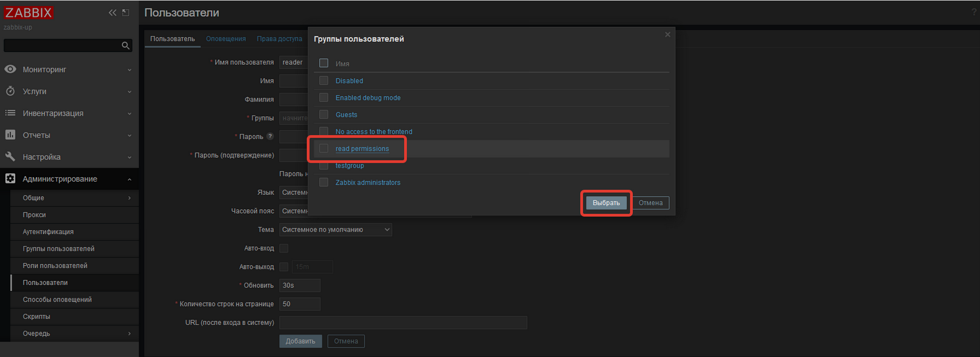Click the Настройка wrench icon
The height and width of the screenshot is (357, 980).
10,156
